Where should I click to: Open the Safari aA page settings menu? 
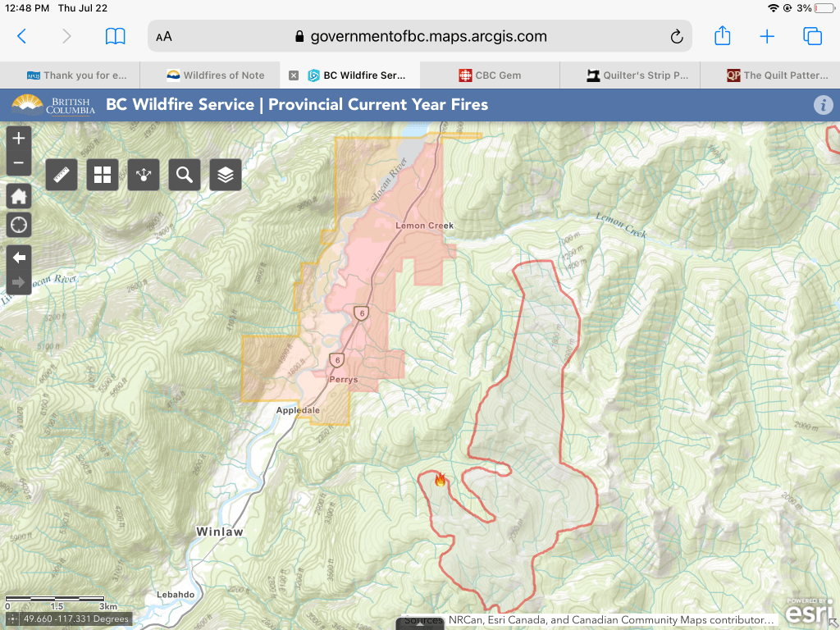pos(164,37)
